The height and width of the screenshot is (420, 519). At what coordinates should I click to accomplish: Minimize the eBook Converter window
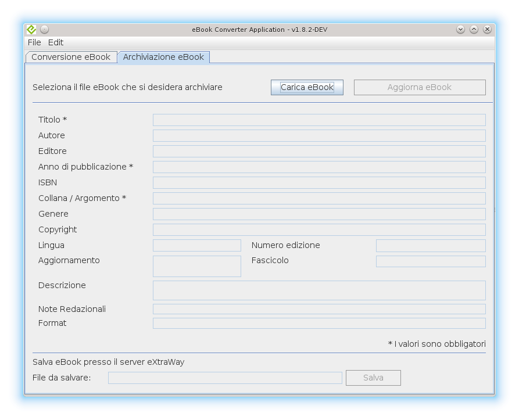point(460,29)
